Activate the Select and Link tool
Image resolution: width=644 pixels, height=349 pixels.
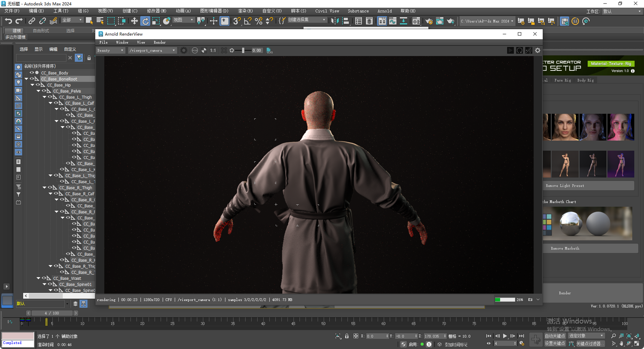point(32,21)
